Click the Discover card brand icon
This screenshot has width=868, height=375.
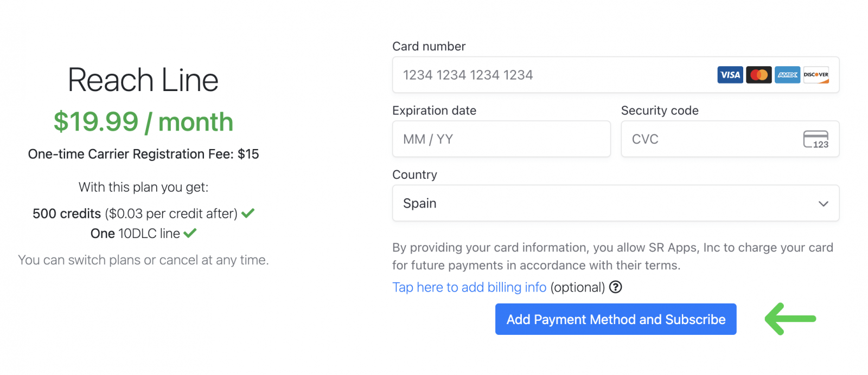point(815,75)
